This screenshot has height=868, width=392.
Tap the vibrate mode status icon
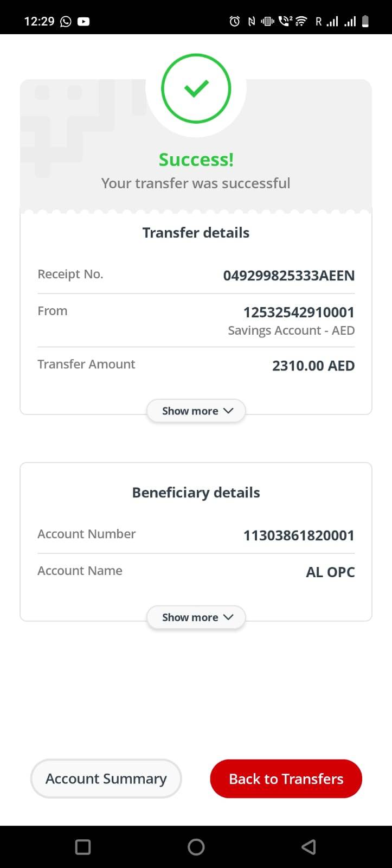[x=267, y=22]
